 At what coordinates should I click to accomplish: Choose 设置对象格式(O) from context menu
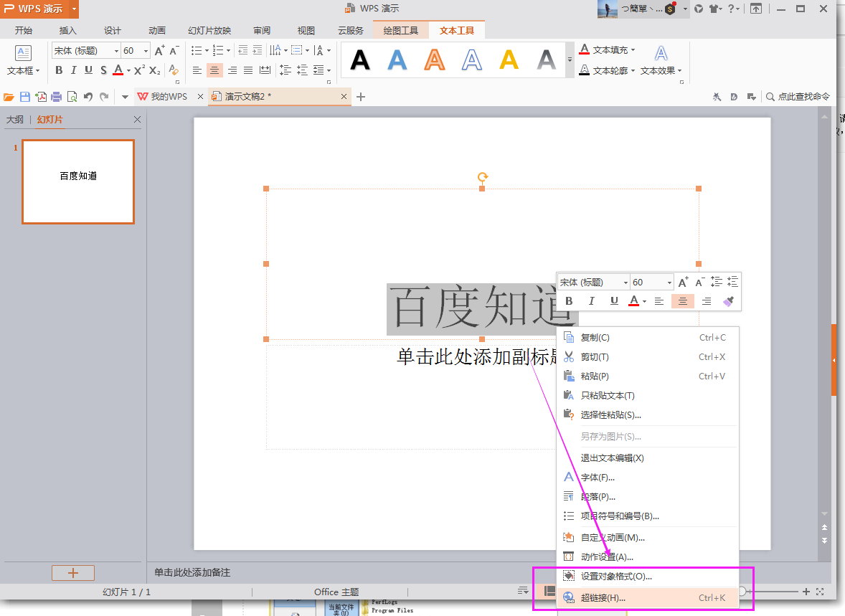coord(647,576)
